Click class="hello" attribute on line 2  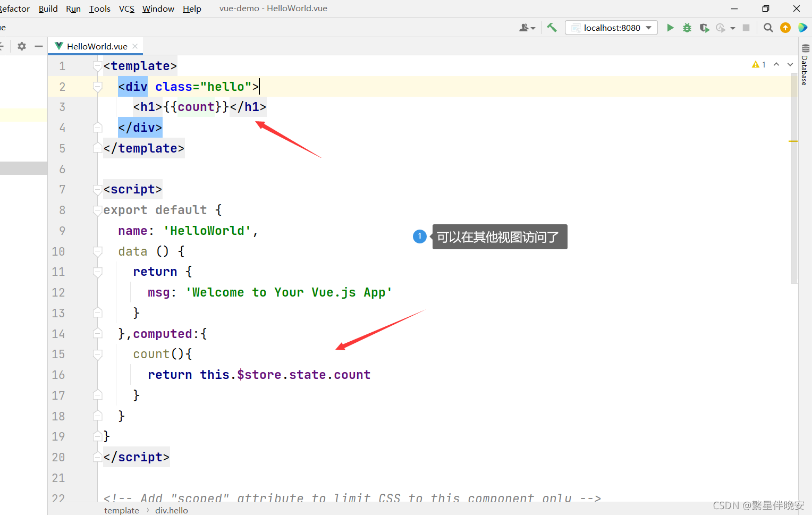204,87
